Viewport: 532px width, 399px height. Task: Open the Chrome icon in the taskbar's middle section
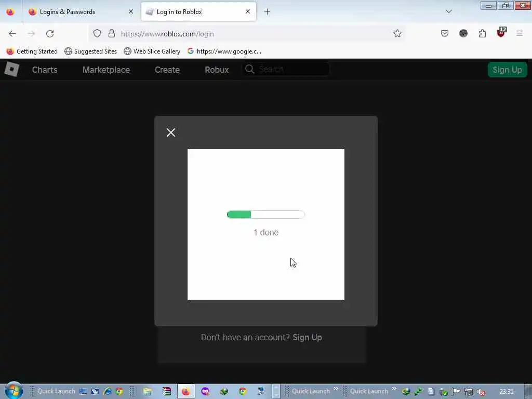click(x=242, y=391)
